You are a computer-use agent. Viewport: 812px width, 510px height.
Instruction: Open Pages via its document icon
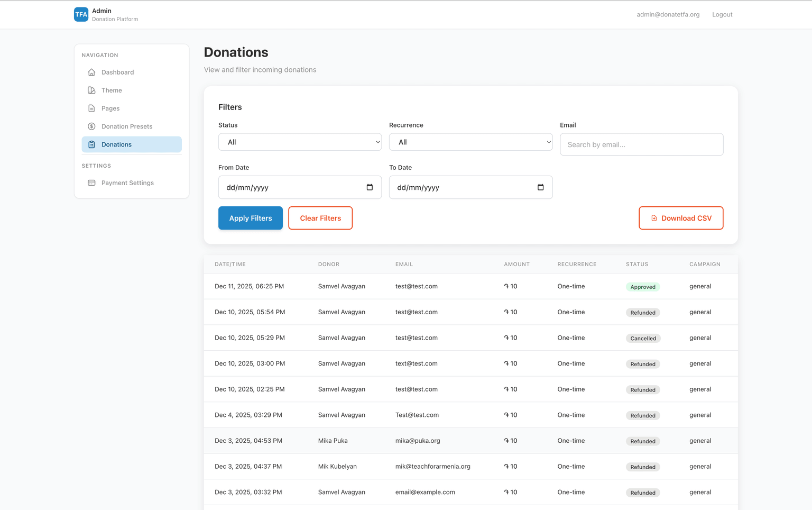pos(91,108)
